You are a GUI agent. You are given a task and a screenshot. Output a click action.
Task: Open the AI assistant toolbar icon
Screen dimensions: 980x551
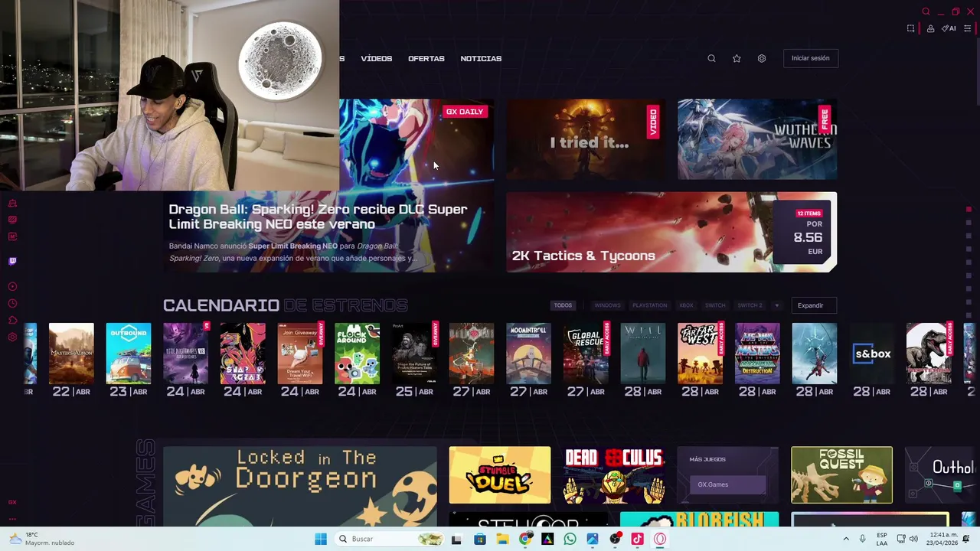[x=949, y=28]
